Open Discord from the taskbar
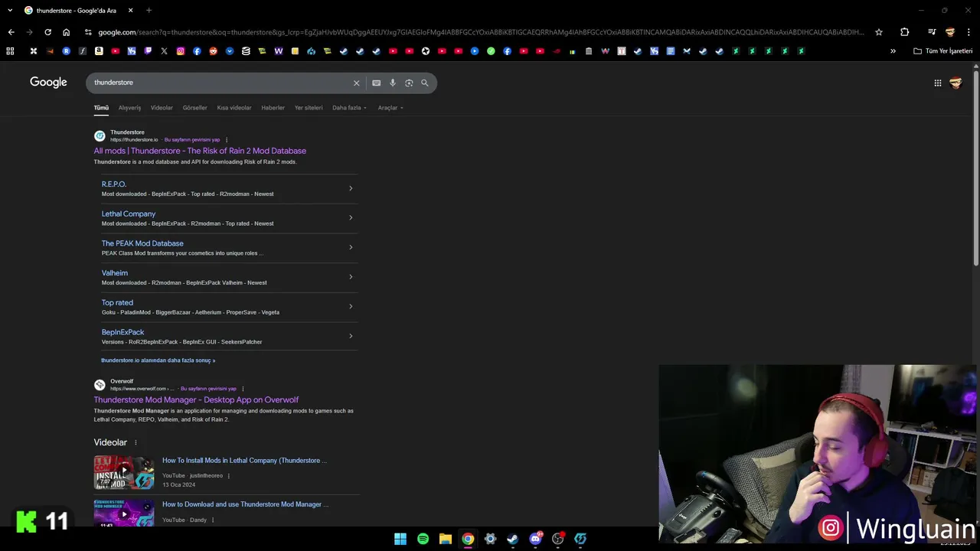 tap(535, 539)
